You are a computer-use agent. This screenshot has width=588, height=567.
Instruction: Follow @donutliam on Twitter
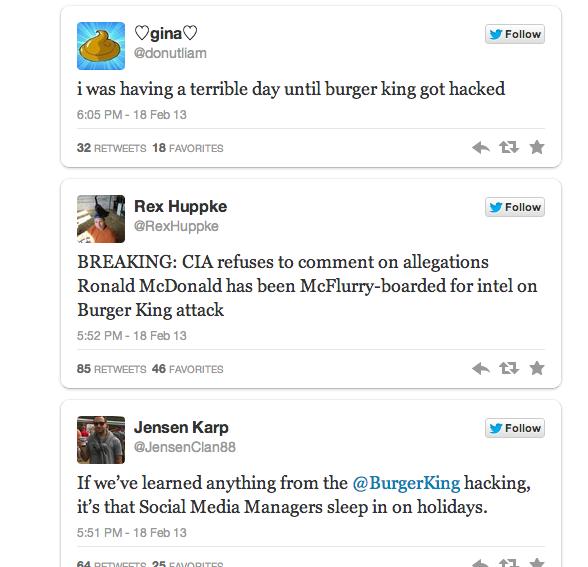(514, 34)
